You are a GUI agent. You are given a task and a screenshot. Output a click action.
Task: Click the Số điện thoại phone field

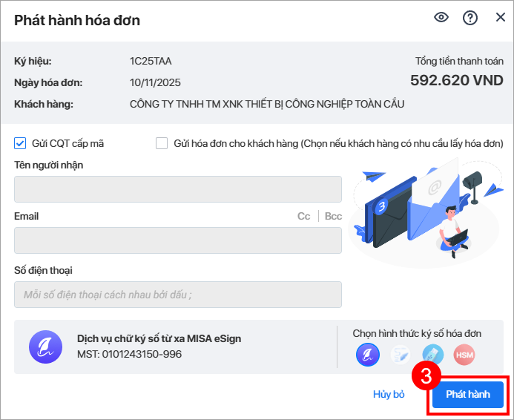coord(178,295)
